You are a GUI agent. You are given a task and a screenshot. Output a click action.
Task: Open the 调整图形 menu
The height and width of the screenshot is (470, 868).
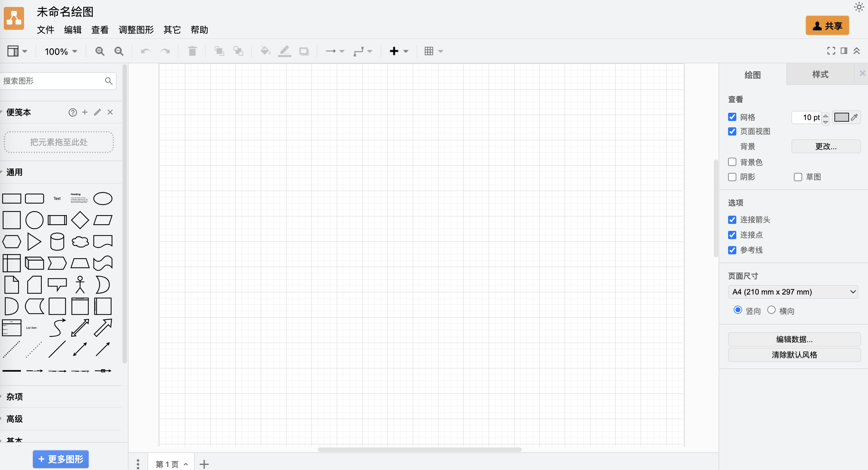[x=136, y=30]
